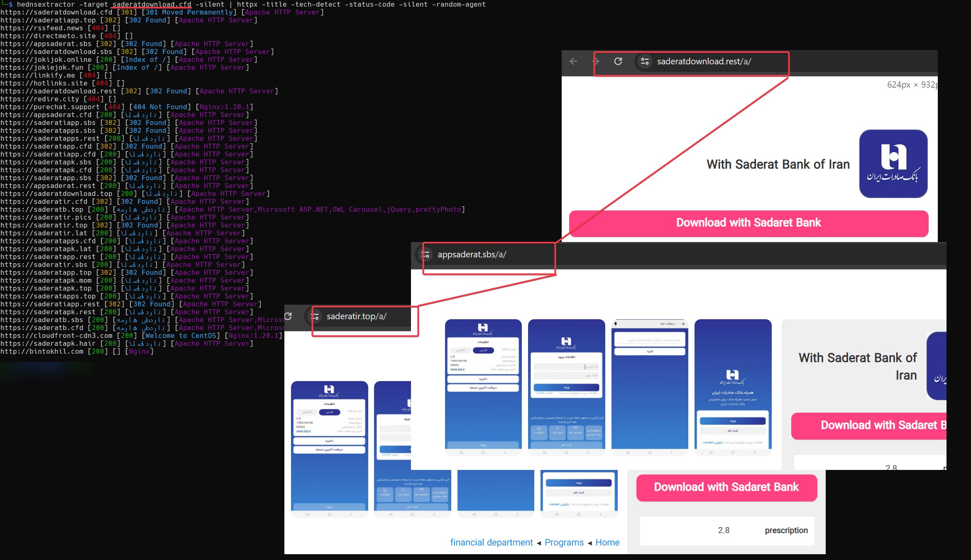Follow the 'Home' breadcrumb link
971x560 pixels.
607,542
